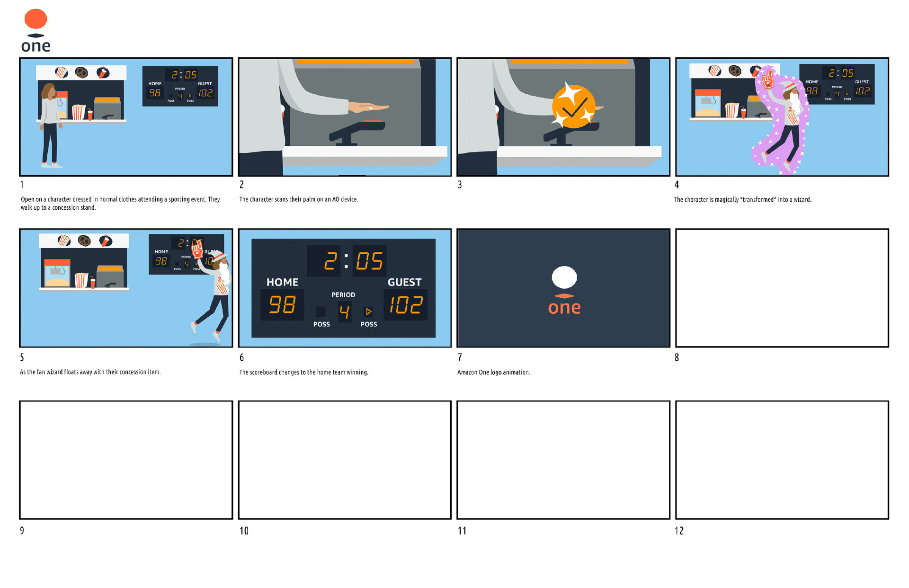This screenshot has width=909, height=588.
Task: Click the small scoreboard in frame 1
Action: click(180, 86)
